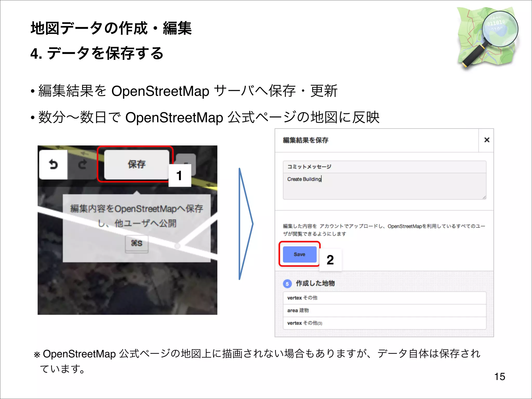
Task: Click the 編集結果を保存 panel title
Action: 305,140
